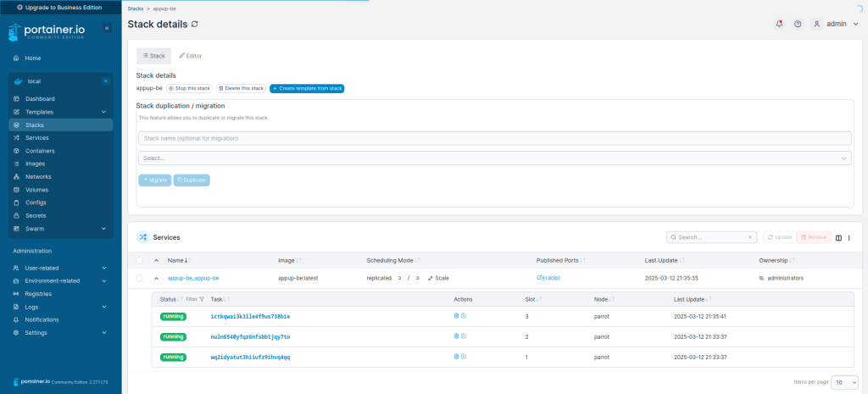868x394 pixels.
Task: Switch to the Editor tab
Action: 191,56
